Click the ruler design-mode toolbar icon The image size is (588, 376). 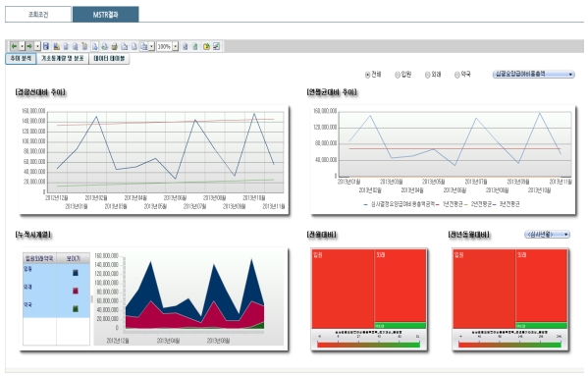pyautogui.click(x=57, y=46)
